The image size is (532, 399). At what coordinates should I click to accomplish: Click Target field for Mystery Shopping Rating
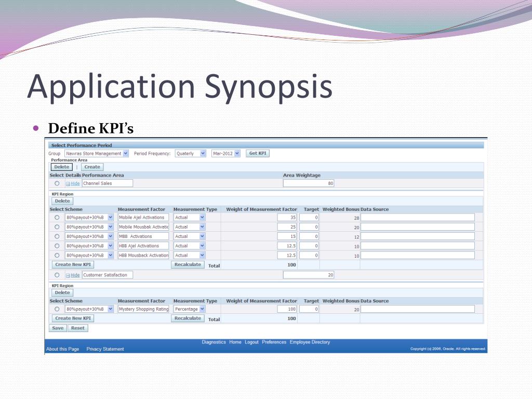309,309
